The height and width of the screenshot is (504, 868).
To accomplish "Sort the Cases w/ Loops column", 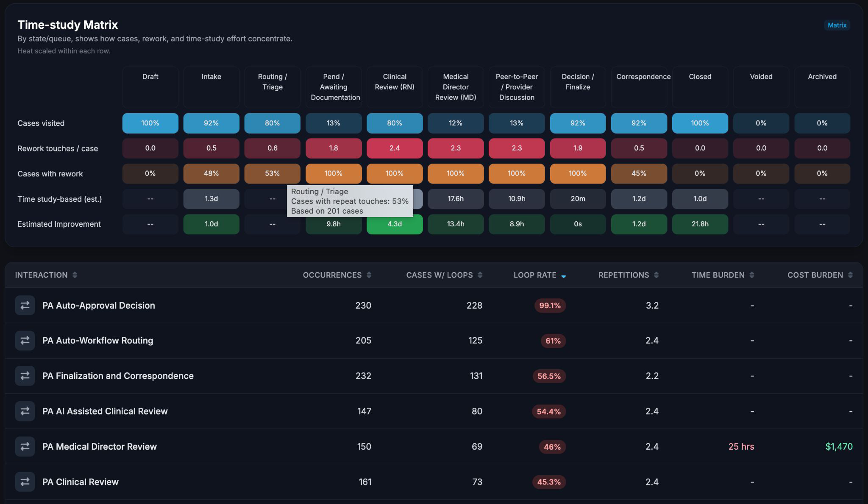I will coord(480,275).
